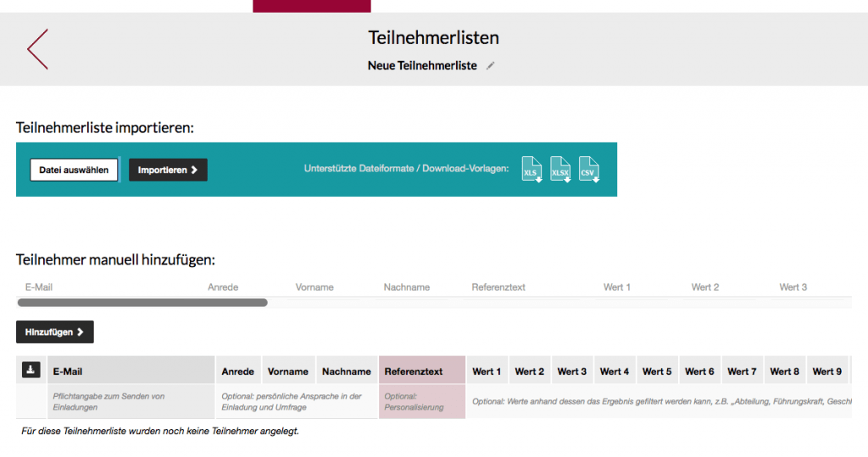Screen dimensions: 868x457
Task: Download the XLSX template file
Action: coord(560,169)
